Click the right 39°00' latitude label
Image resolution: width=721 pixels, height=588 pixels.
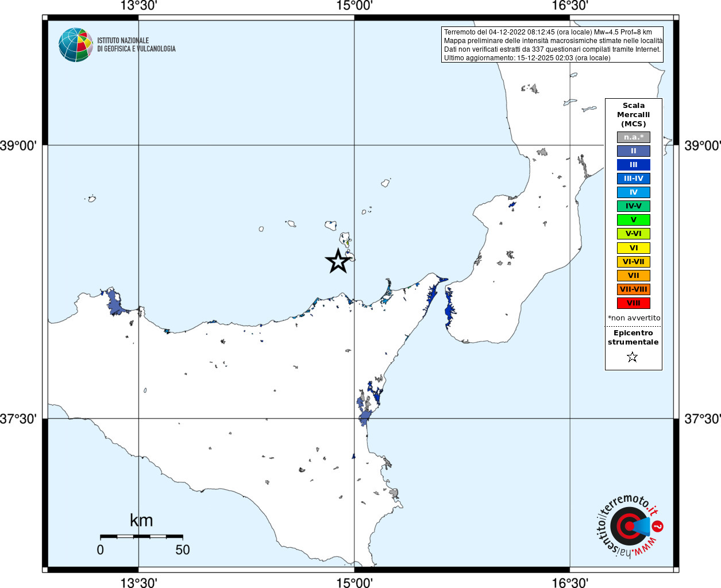tap(703, 145)
